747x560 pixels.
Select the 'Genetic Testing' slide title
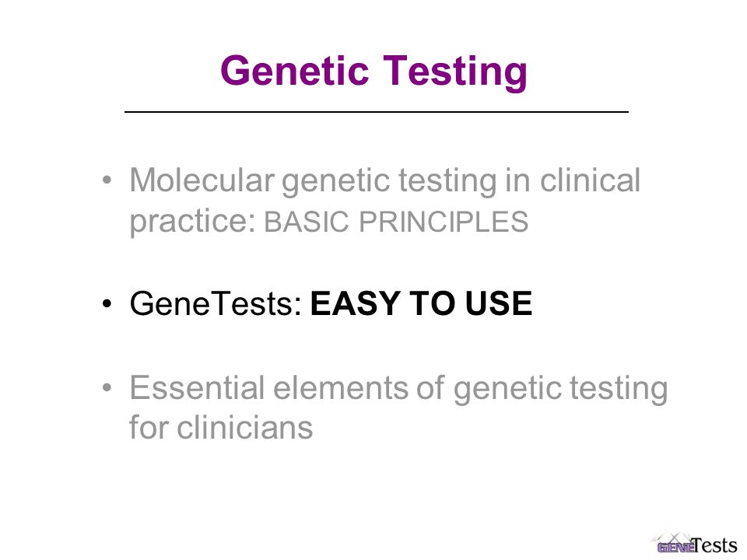click(374, 72)
